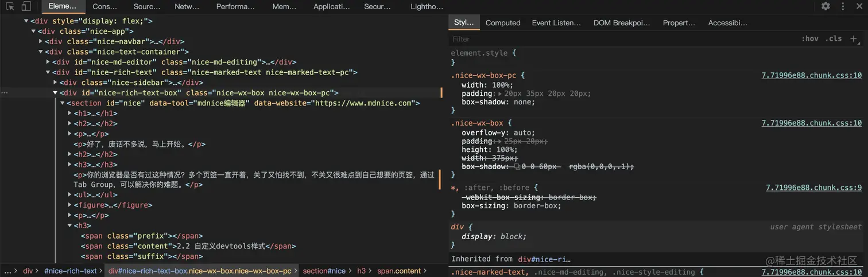The image size is (868, 277).
Task: Click the overflow-y: auto declaration
Action: tap(498, 132)
